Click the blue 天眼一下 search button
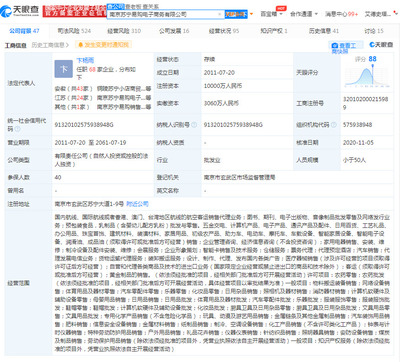This screenshot has height=362, width=400. coord(236,14)
